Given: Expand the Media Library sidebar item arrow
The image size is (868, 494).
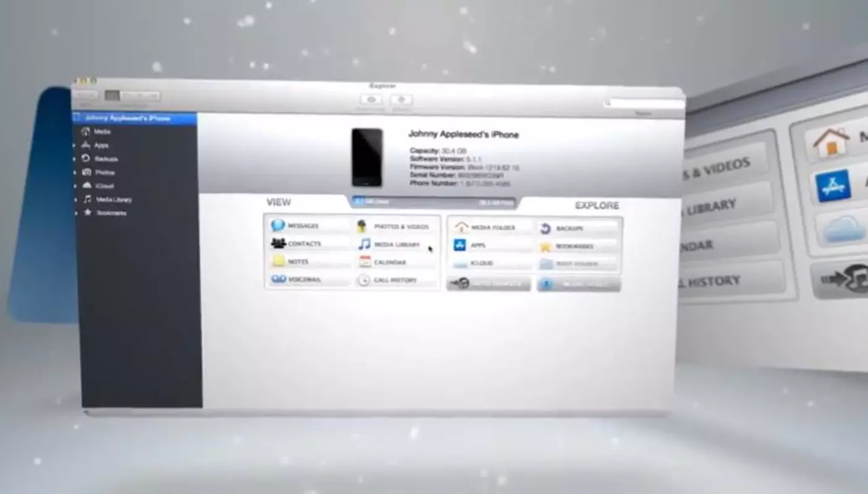Looking at the screenshot, I should (x=75, y=199).
